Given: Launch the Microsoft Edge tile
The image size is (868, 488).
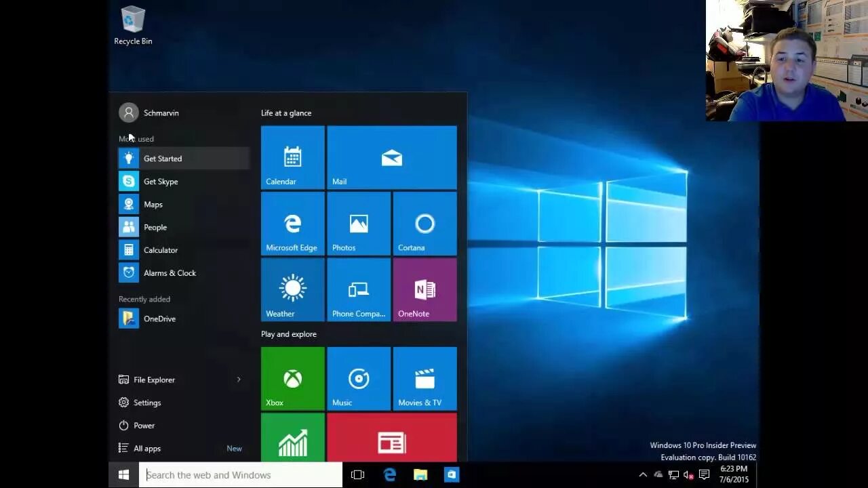Looking at the screenshot, I should point(293,224).
